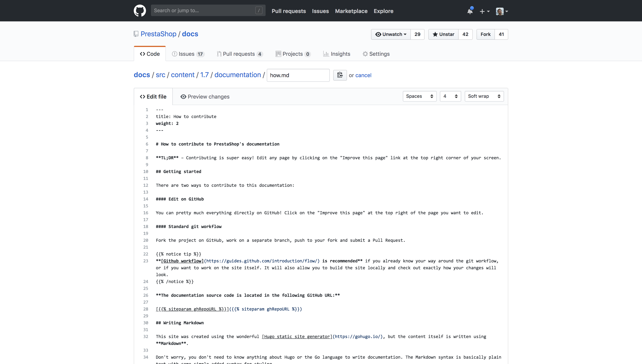This screenshot has height=364, width=642.
Task: Open the Spaces indentation dropdown
Action: 419,96
